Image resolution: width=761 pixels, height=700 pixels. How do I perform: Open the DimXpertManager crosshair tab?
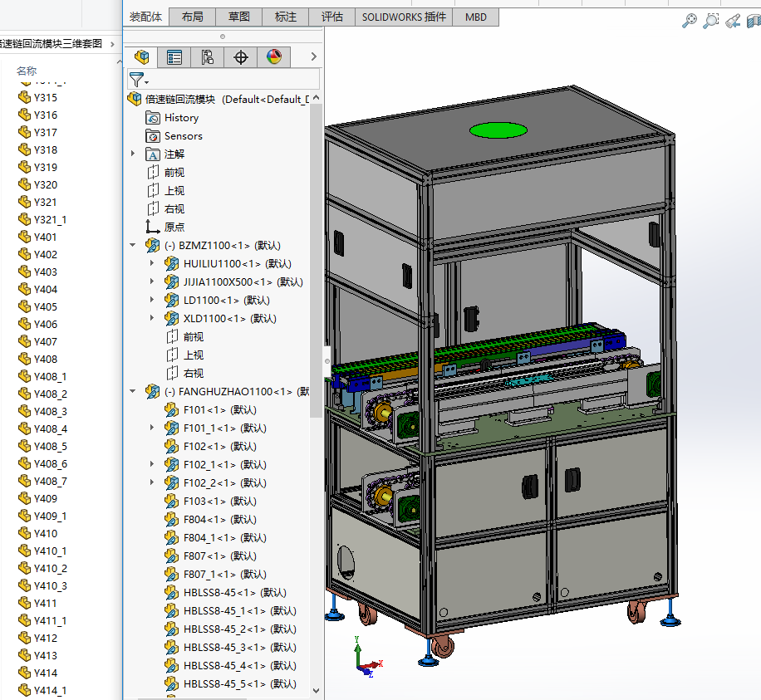(241, 56)
